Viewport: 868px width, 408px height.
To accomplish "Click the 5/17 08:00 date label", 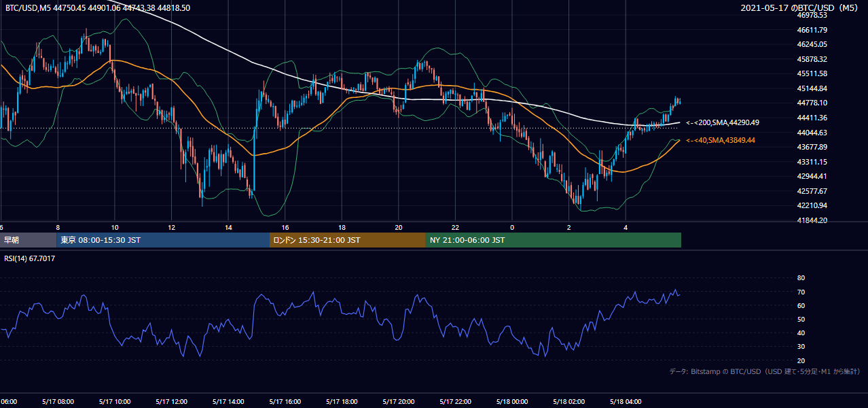I will tap(58, 401).
